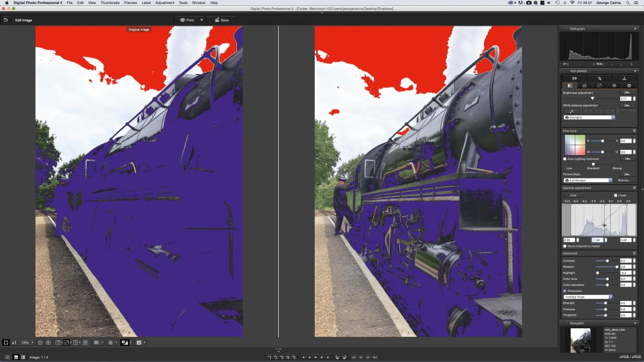Open the Label menu
The width and height of the screenshot is (644, 362).
click(146, 3)
